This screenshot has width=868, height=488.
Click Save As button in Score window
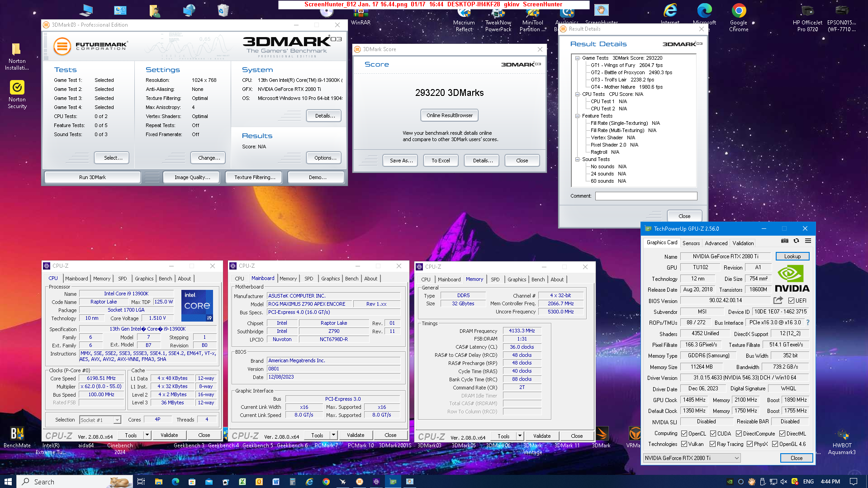pos(401,161)
